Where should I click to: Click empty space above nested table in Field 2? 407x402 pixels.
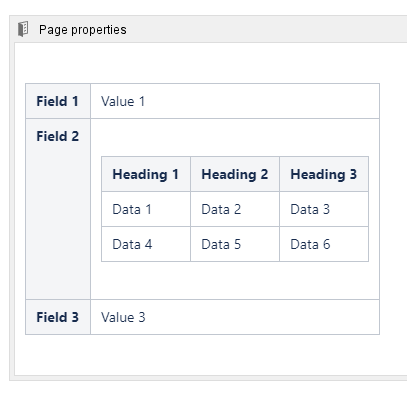[235, 137]
